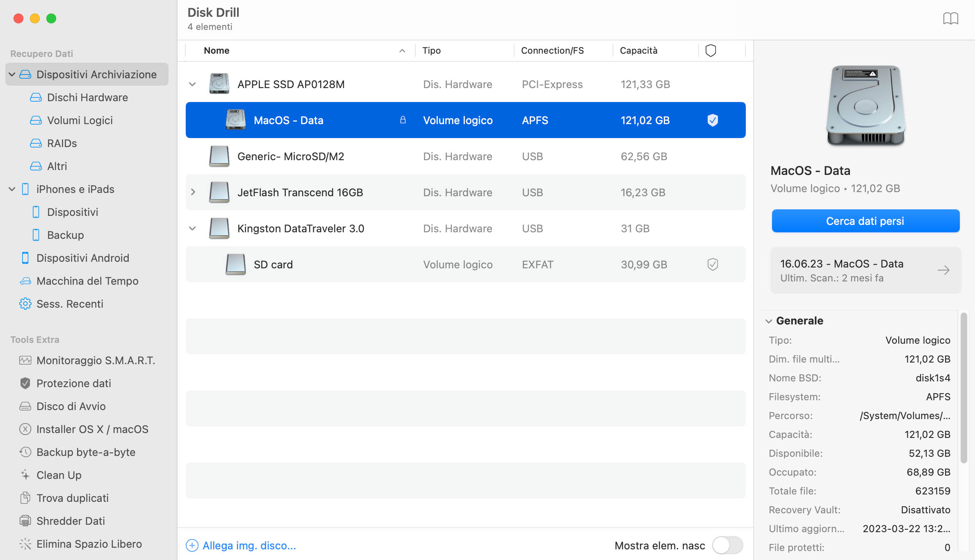The image size is (975, 560).
Task: Click the Generic- MicroSD/M2 drive icon
Action: coord(219,156)
